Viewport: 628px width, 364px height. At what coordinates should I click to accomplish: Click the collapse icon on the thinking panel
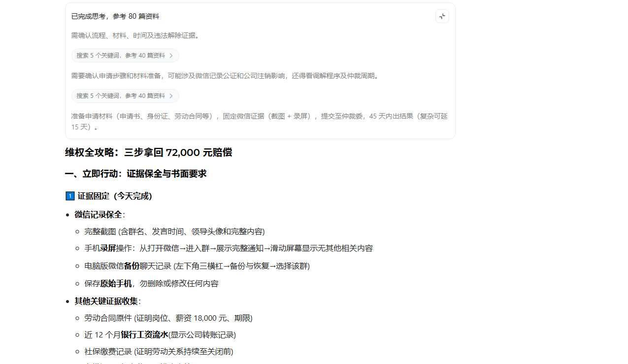442,16
